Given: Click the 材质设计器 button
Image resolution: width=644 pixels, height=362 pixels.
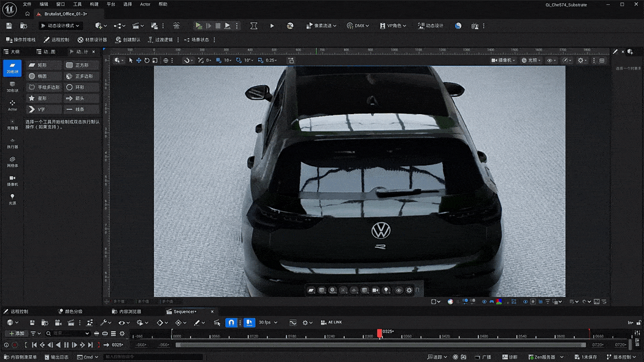Looking at the screenshot, I should 93,40.
